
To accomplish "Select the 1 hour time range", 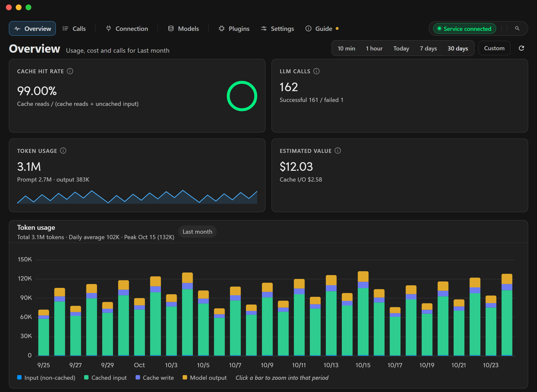I will (x=374, y=48).
